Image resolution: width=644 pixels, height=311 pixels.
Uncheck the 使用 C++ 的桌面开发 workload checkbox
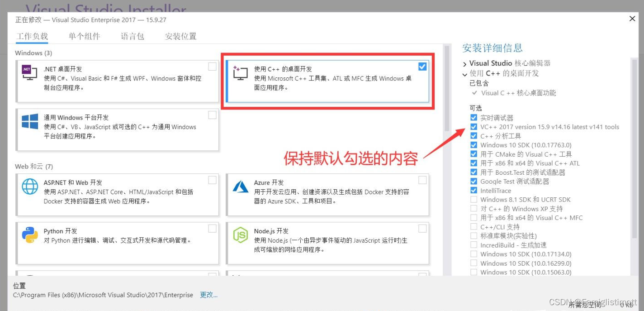(x=422, y=67)
